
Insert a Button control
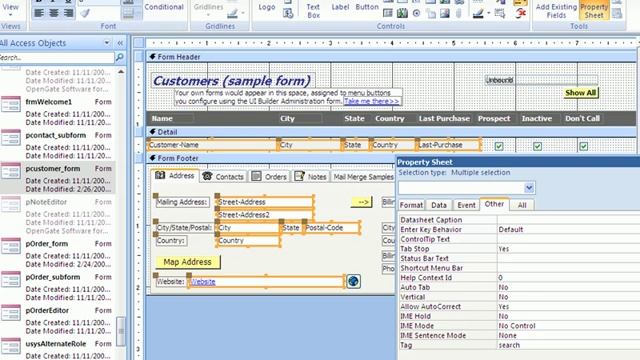tap(367, 7)
